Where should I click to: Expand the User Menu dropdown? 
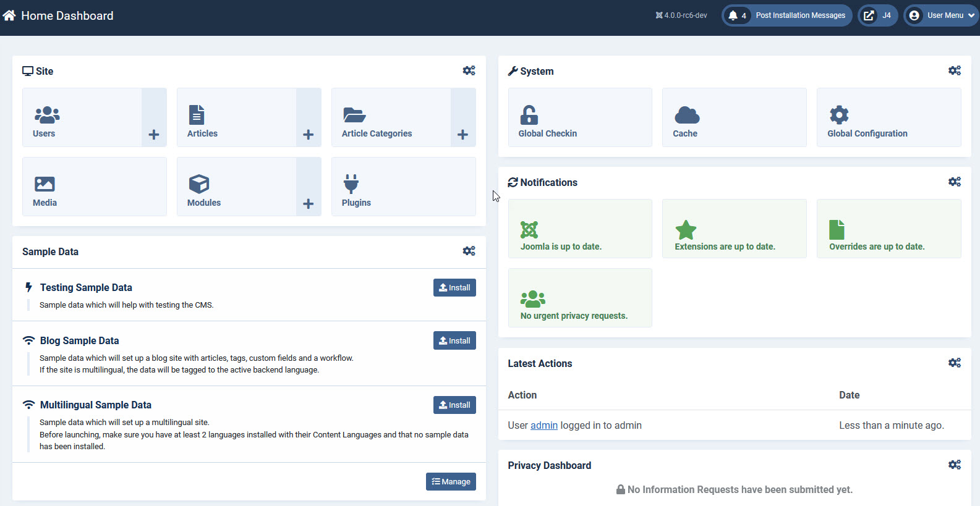tap(941, 15)
